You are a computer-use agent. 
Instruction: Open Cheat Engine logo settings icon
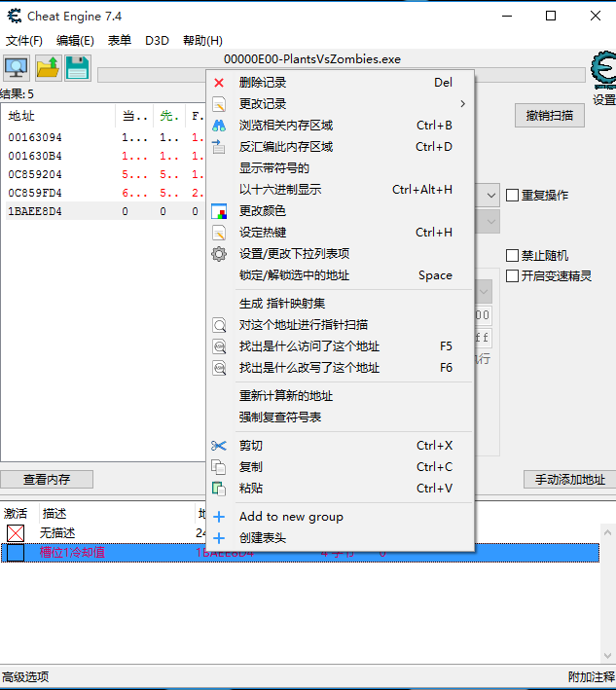[603, 71]
